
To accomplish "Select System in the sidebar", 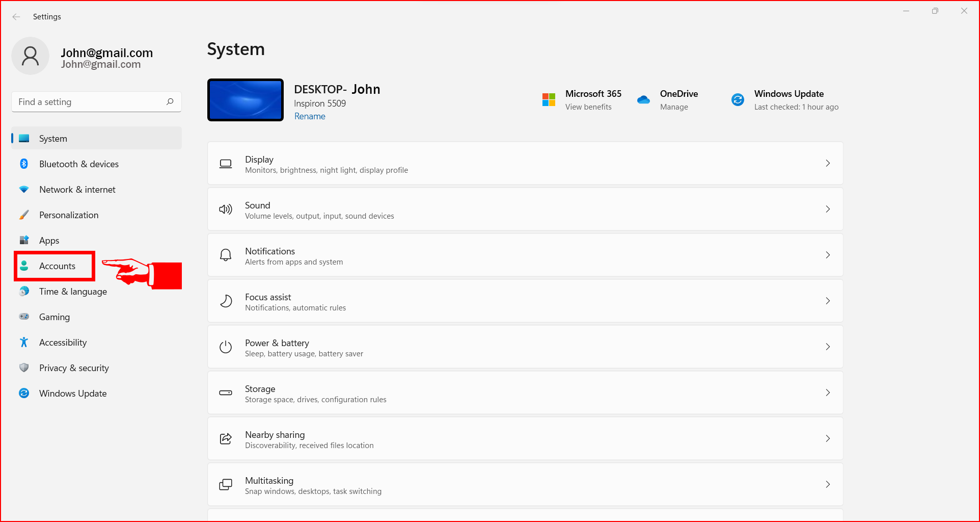I will point(53,138).
